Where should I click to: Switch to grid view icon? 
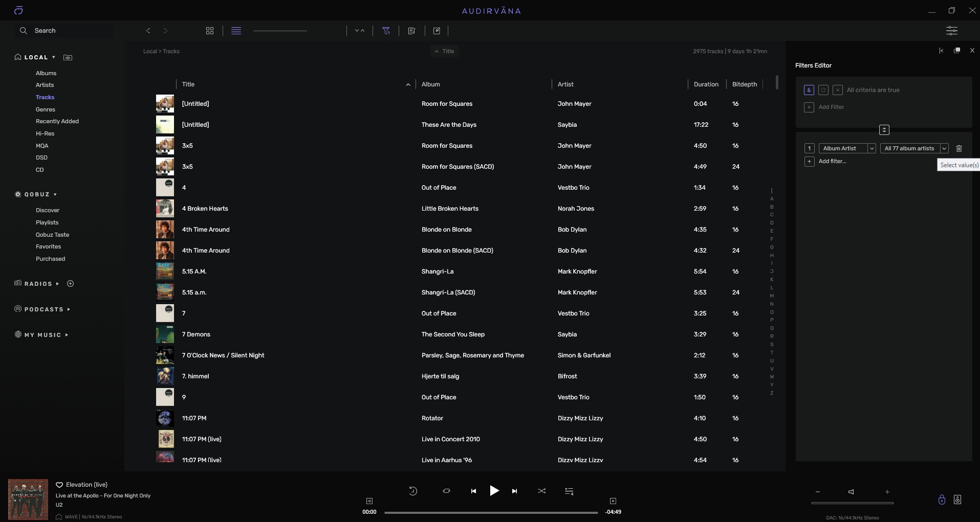coord(210,31)
